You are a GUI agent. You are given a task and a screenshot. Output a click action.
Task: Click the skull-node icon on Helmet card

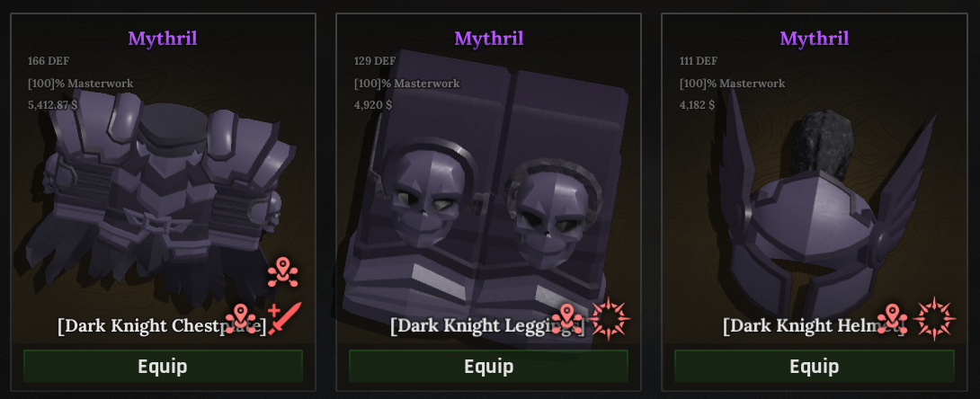[x=892, y=318]
